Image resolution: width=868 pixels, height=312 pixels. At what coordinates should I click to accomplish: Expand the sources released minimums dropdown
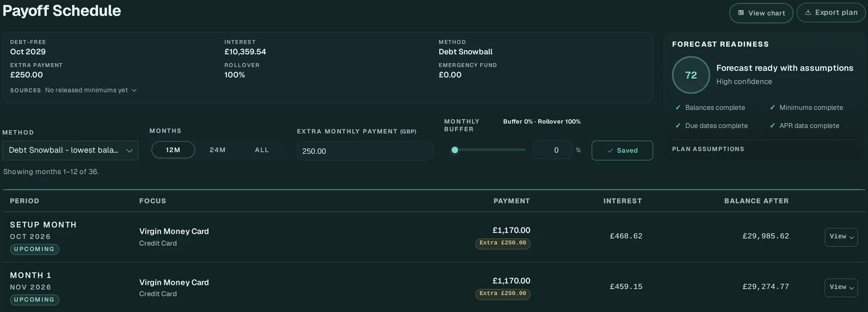click(x=91, y=90)
